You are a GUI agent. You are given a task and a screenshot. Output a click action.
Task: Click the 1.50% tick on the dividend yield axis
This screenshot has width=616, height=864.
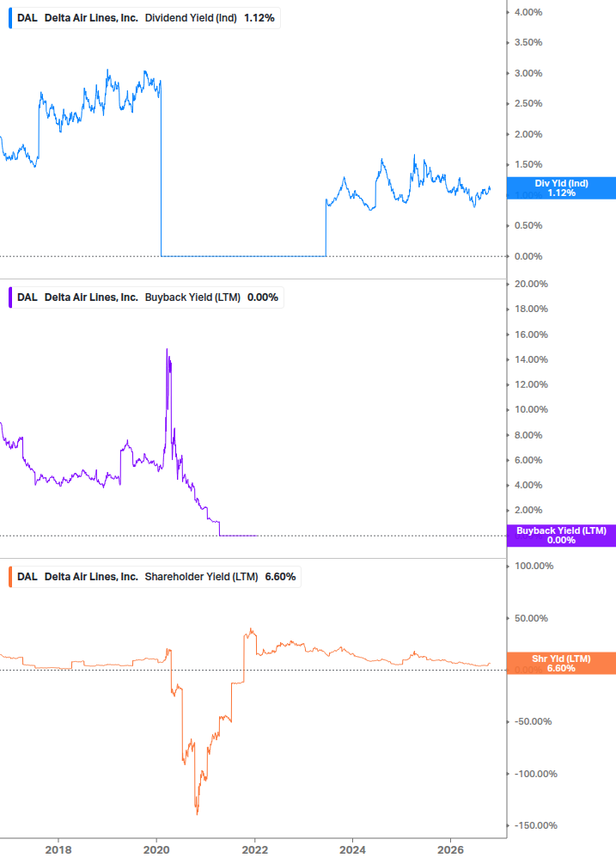tap(528, 165)
